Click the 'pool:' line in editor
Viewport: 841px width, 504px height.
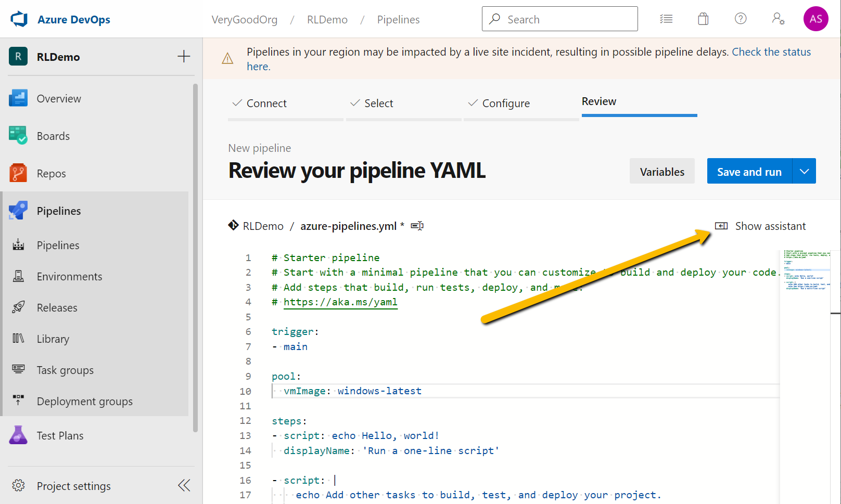tap(286, 377)
